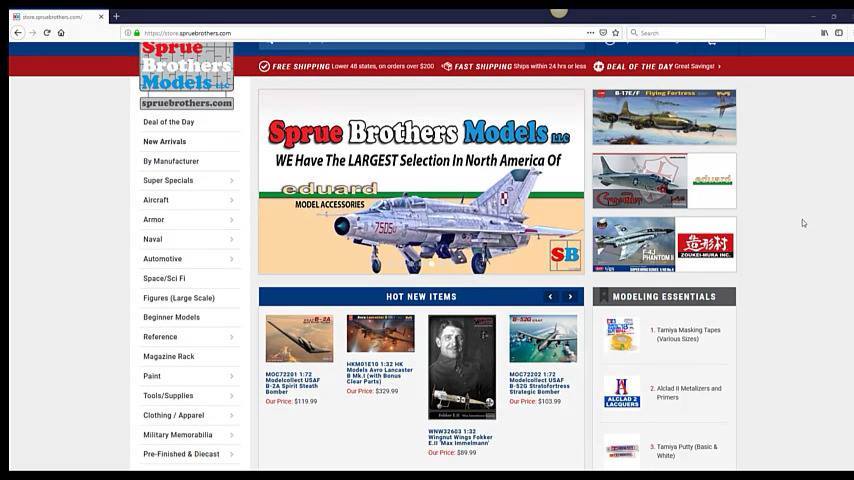Click the Fast Shipping box icon
This screenshot has width=854, height=480.
pyautogui.click(x=447, y=66)
